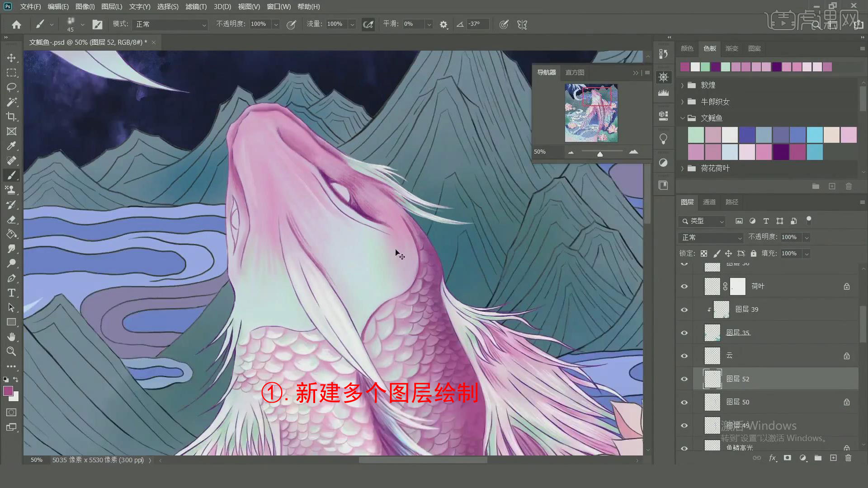Image resolution: width=868 pixels, height=488 pixels.
Task: Add a layer style with fx button
Action: [773, 458]
